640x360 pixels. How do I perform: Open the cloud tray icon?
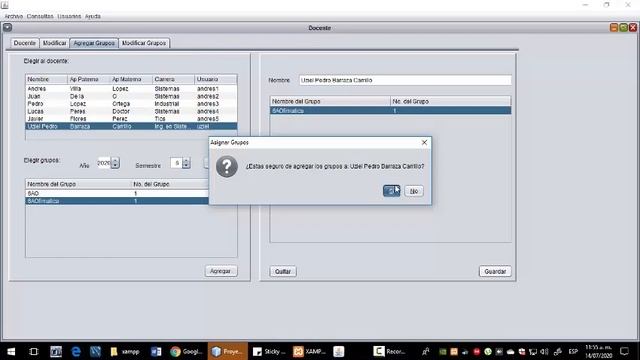click(x=510, y=351)
